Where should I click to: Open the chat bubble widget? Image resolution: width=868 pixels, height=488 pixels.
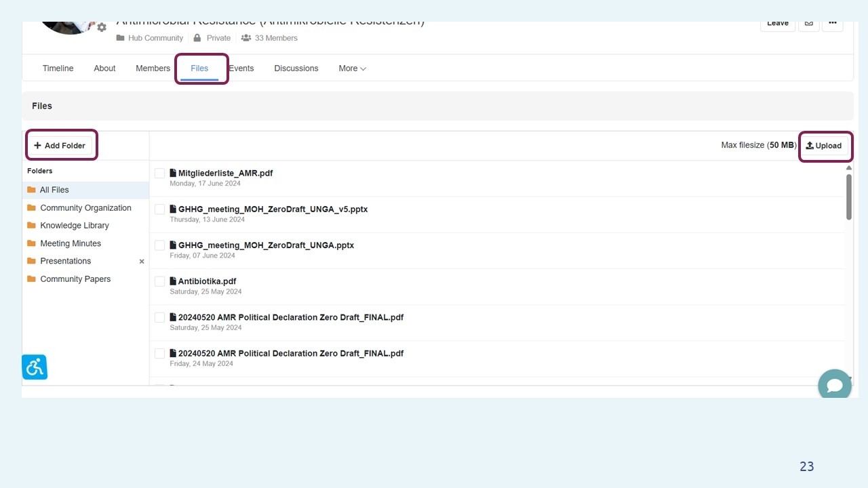(834, 385)
